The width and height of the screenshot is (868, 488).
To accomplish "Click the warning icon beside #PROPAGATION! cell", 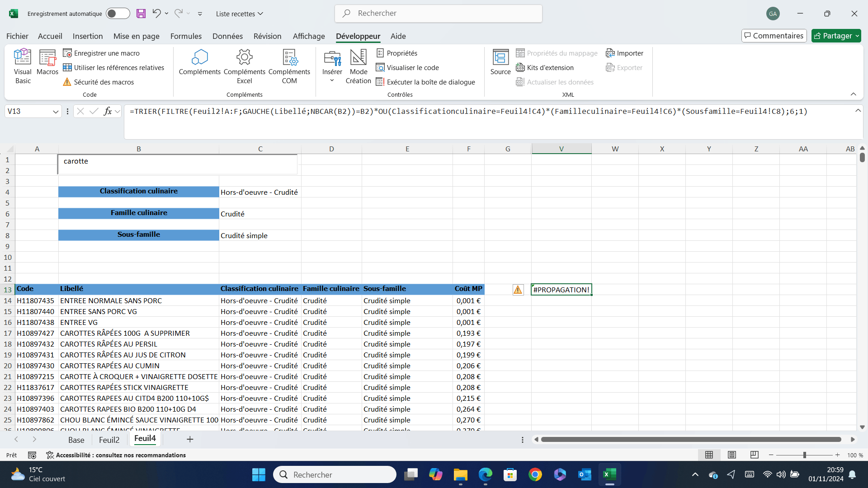I will 518,290.
